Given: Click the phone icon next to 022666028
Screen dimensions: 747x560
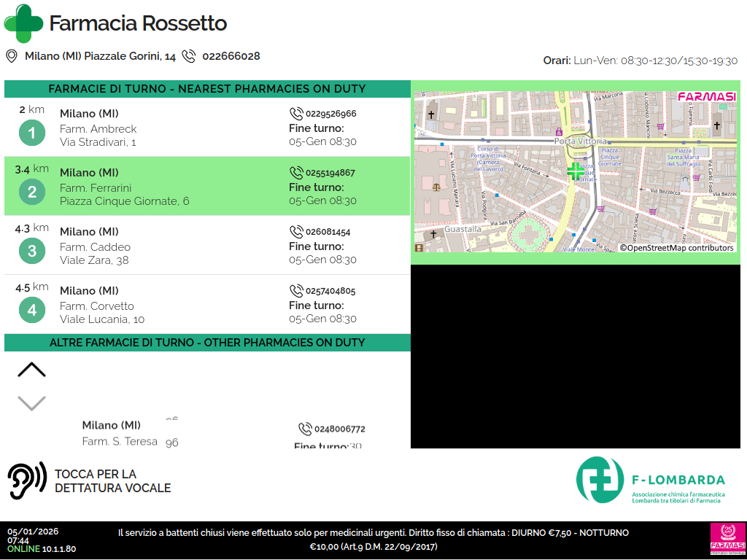Looking at the screenshot, I should point(189,56).
